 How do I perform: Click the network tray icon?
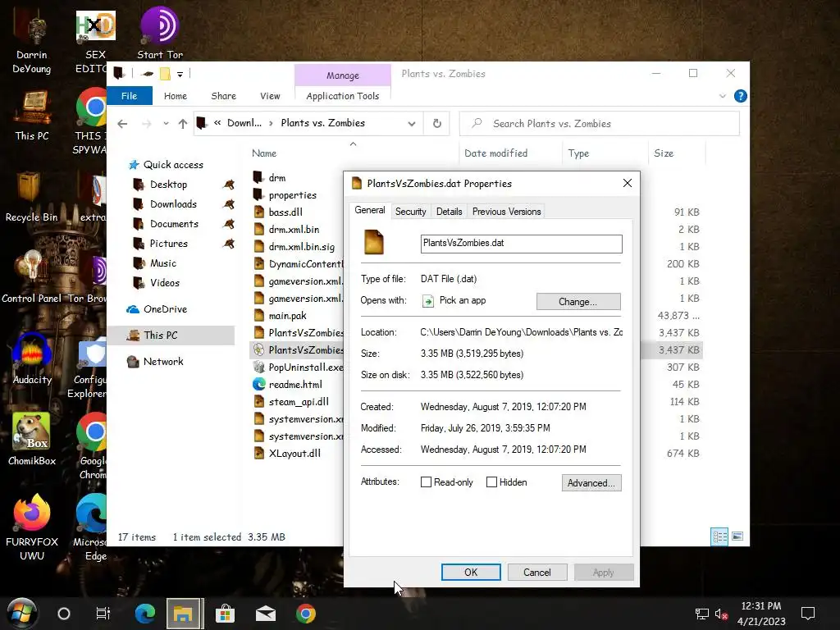tap(702, 614)
